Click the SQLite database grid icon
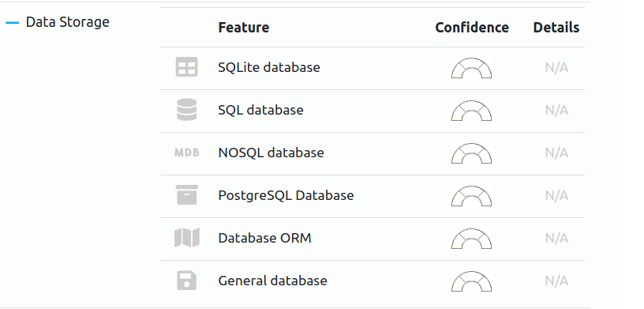The image size is (644, 309). pyautogui.click(x=187, y=66)
